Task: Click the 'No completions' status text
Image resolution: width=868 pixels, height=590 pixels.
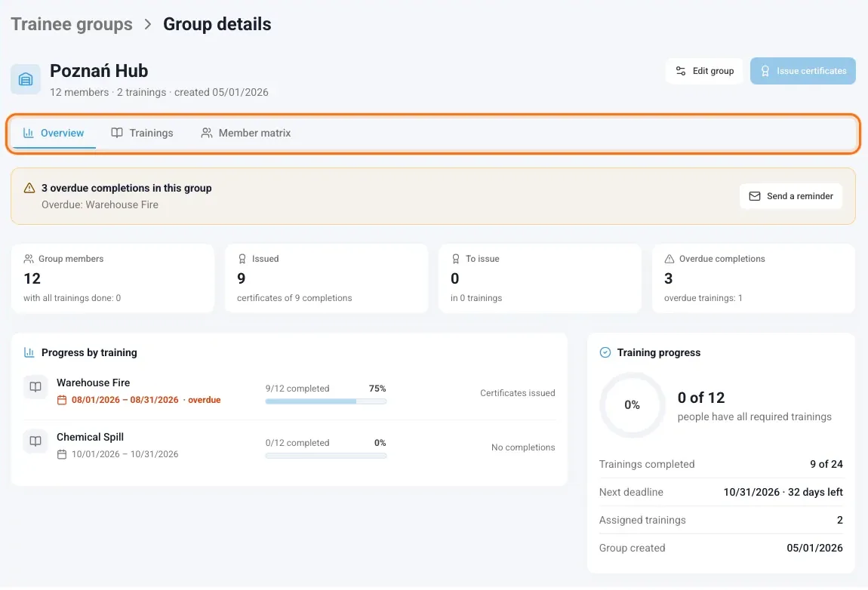Action: click(x=523, y=447)
